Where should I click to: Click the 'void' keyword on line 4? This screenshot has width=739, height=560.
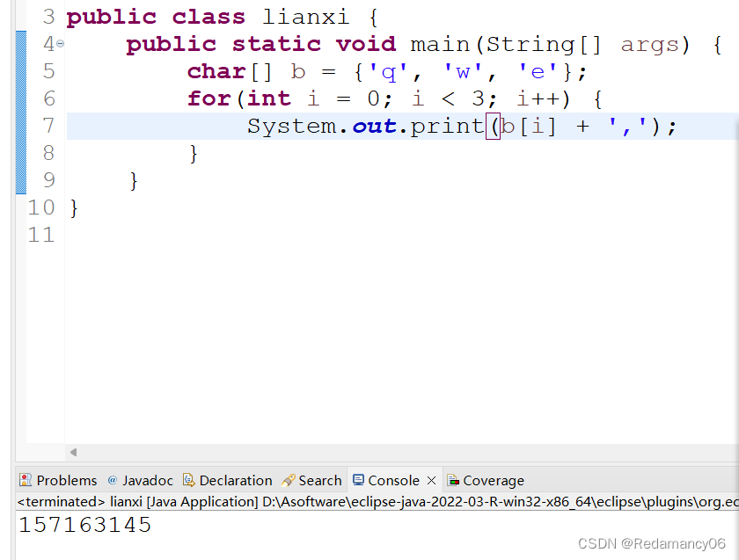click(366, 44)
